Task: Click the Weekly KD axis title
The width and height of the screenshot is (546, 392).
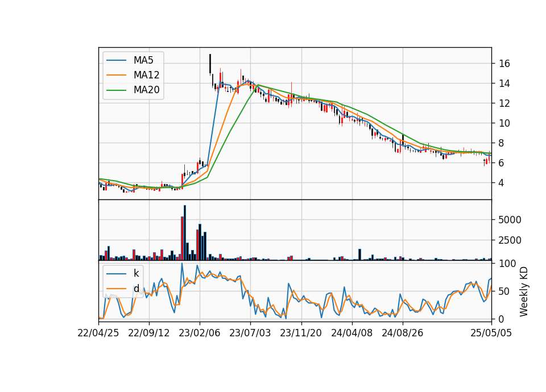Action: click(x=524, y=292)
